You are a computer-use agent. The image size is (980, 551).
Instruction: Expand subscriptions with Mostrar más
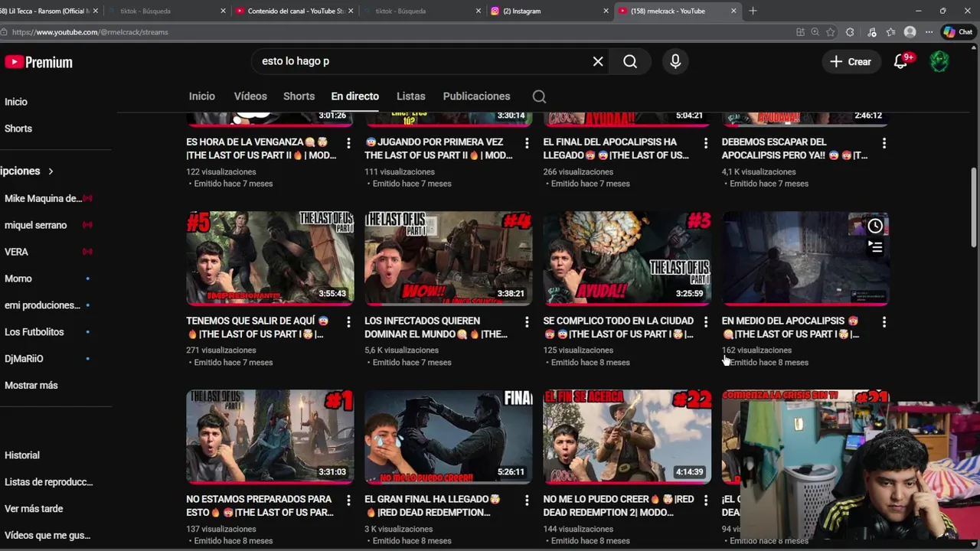point(31,385)
